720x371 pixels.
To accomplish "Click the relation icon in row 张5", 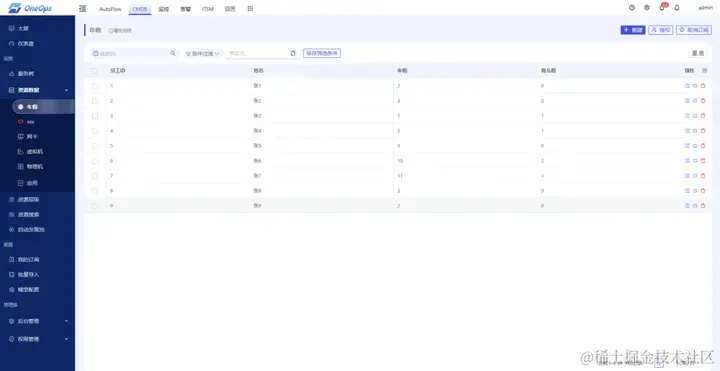I will click(x=695, y=146).
